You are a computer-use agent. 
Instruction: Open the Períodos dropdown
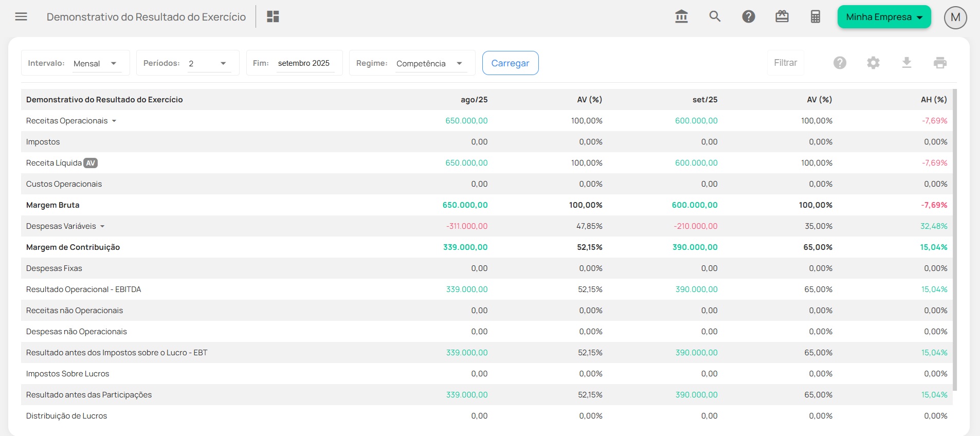(x=208, y=63)
